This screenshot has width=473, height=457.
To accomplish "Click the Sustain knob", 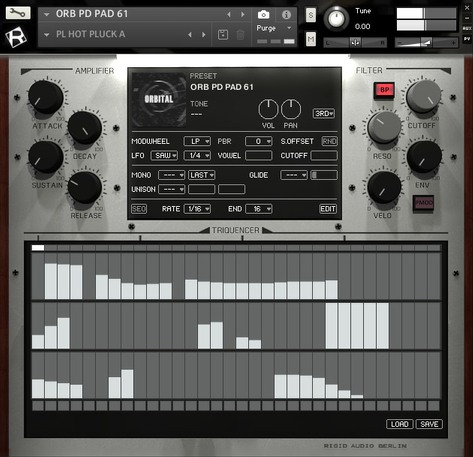I will (46, 157).
